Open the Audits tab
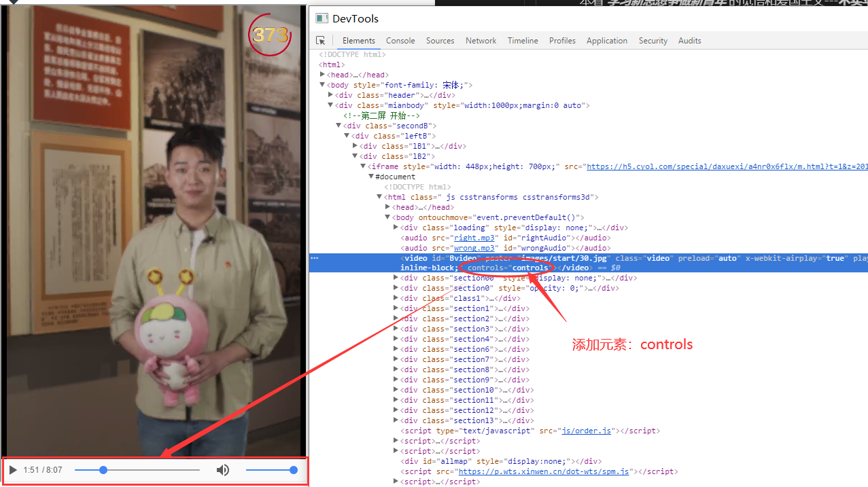Screen dimensions: 868x487 [689, 41]
